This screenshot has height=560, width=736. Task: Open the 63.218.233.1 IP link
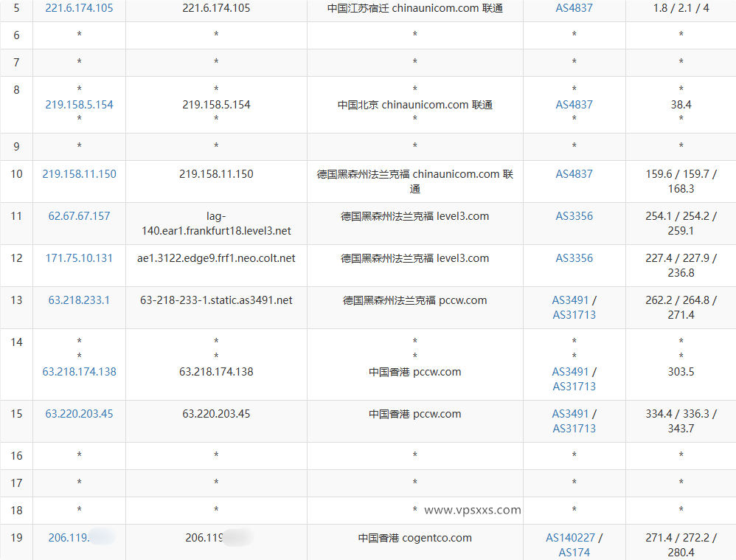tap(79, 300)
